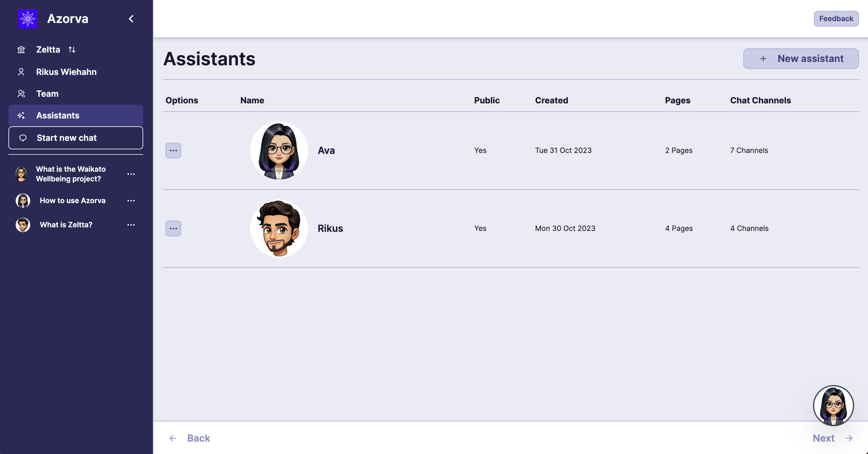Open options for Waikato Wellbeing chat
Screen dimensions: 868x454
[x=131, y=174]
